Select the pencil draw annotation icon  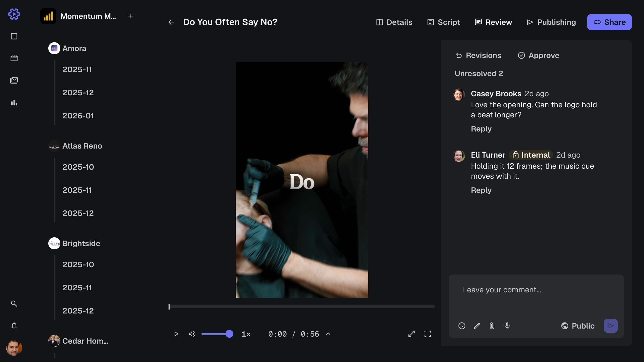click(x=477, y=326)
